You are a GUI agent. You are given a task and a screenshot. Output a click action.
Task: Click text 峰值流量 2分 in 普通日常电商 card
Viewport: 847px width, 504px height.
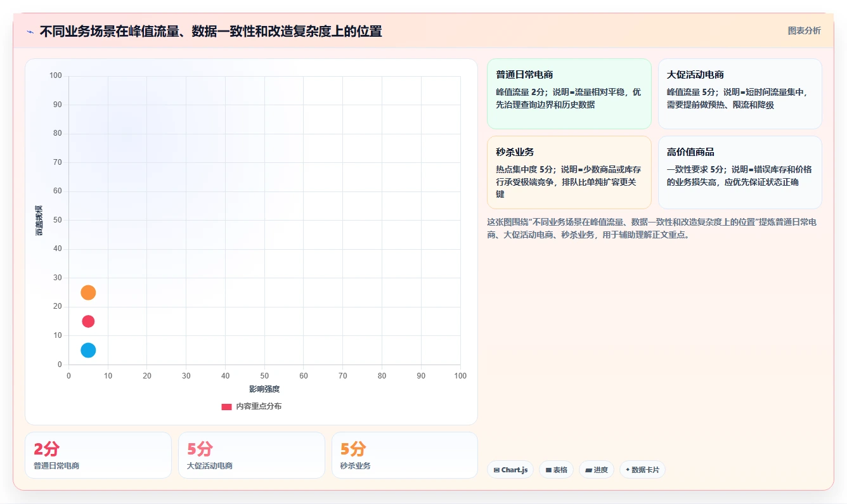521,92
